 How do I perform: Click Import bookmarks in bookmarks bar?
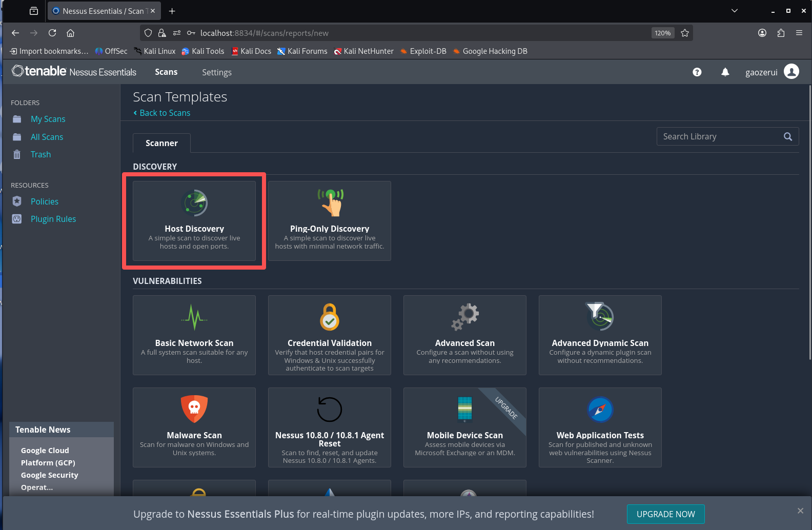point(49,51)
